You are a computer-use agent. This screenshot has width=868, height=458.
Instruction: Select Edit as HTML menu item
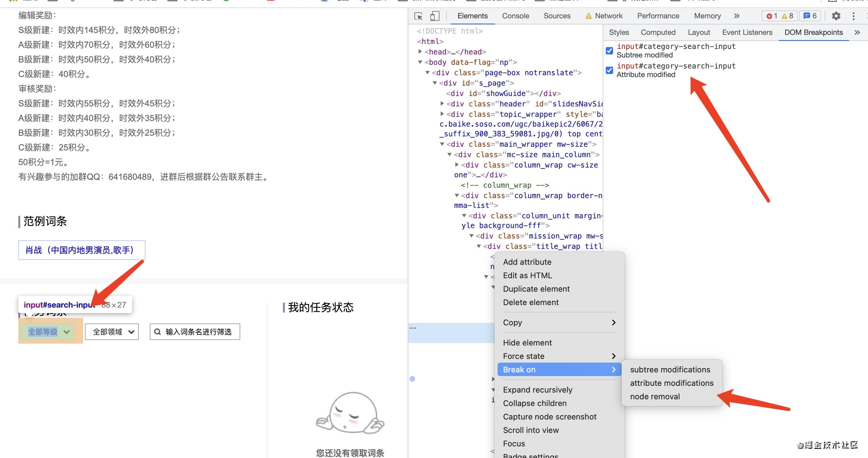click(x=527, y=275)
